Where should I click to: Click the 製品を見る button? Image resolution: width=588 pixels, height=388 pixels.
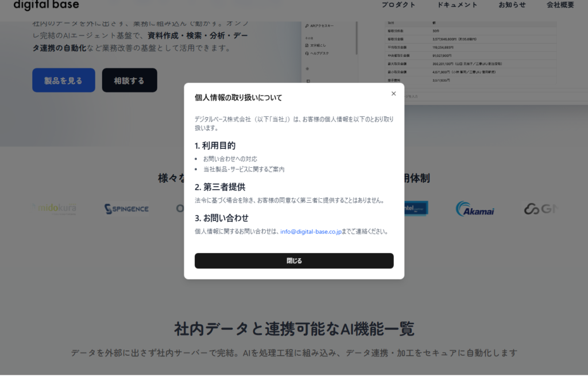63,80
